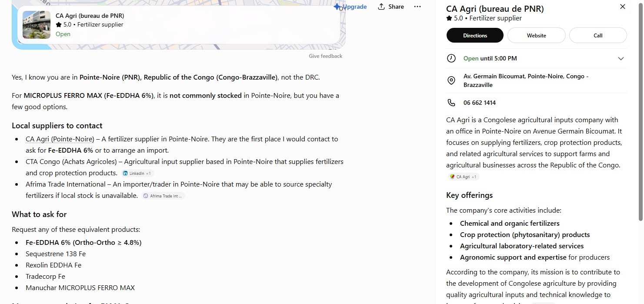Click the CA Agri storefront thumbnail
Image resolution: width=644 pixels, height=304 pixels.
[x=37, y=25]
